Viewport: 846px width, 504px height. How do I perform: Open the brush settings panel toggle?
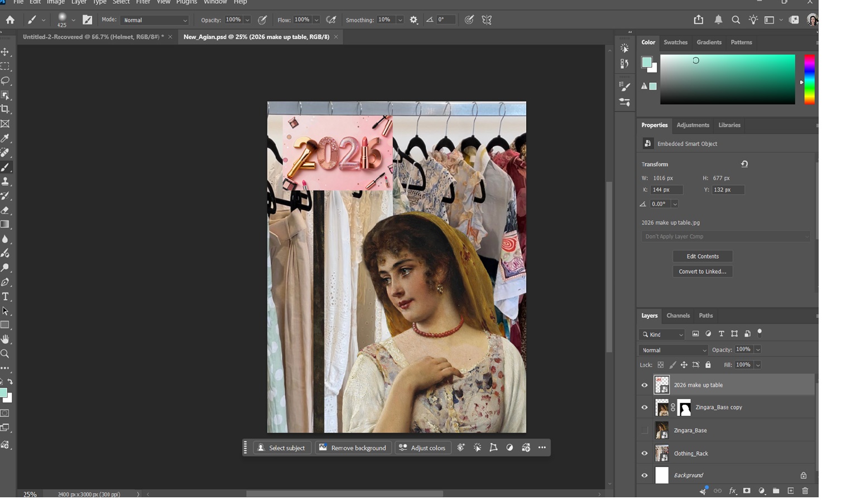[x=88, y=20]
